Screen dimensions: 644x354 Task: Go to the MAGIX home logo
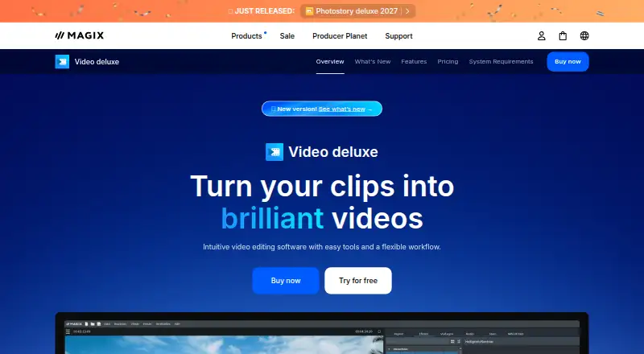[79, 35]
